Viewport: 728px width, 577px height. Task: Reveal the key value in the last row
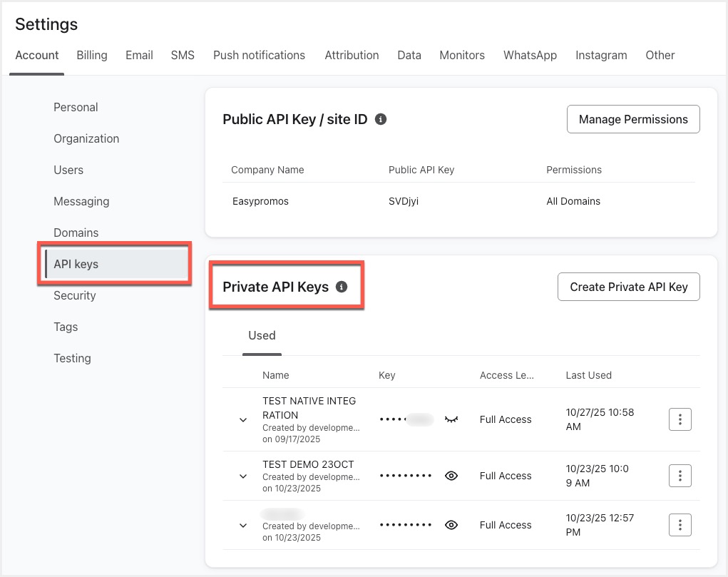451,525
